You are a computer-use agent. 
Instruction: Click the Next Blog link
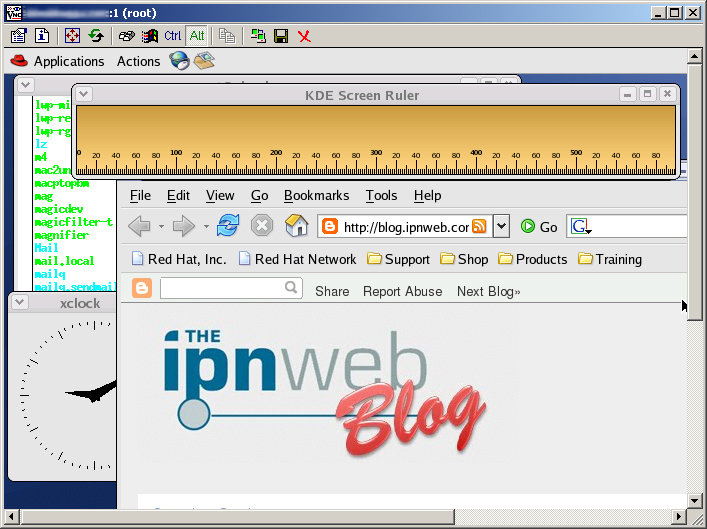coord(488,291)
